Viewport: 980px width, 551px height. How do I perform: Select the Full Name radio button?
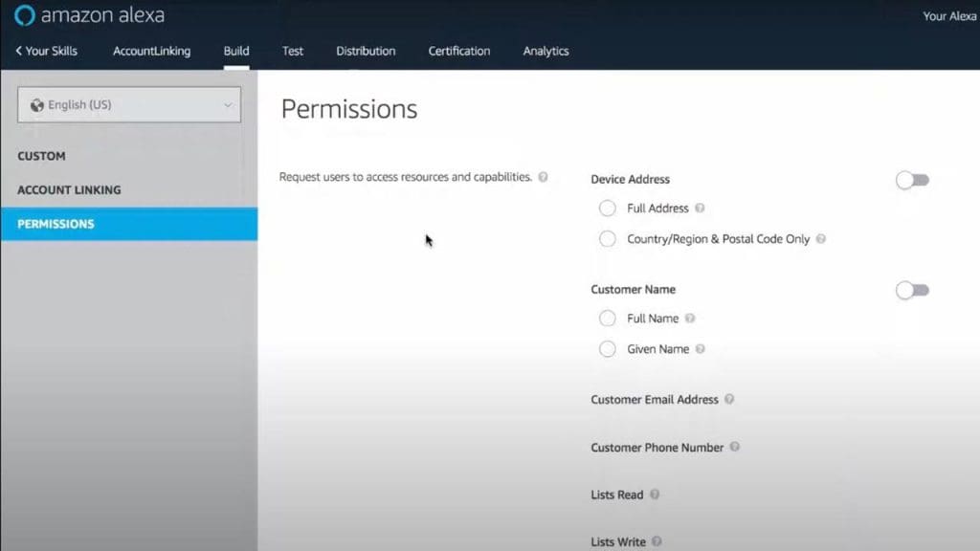tap(608, 318)
